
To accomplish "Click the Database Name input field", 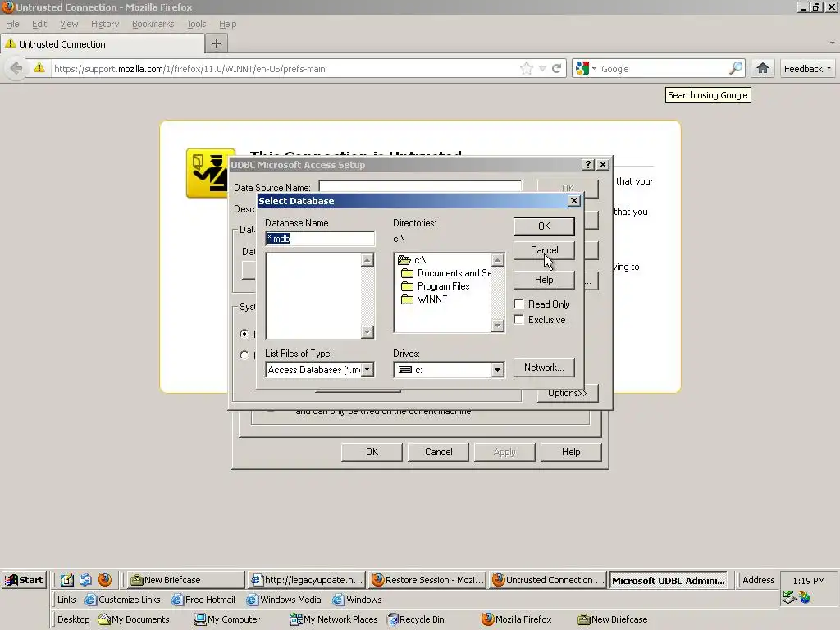I will [x=320, y=239].
